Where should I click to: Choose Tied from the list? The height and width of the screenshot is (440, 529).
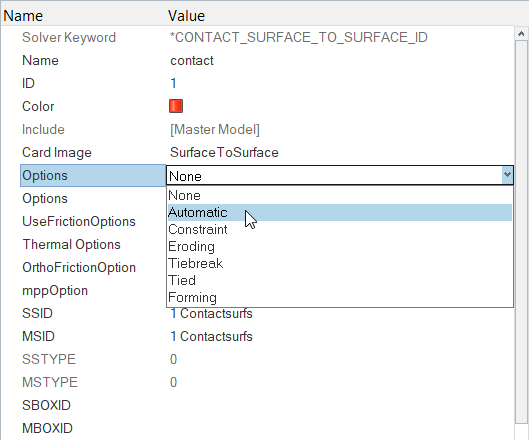pos(340,280)
